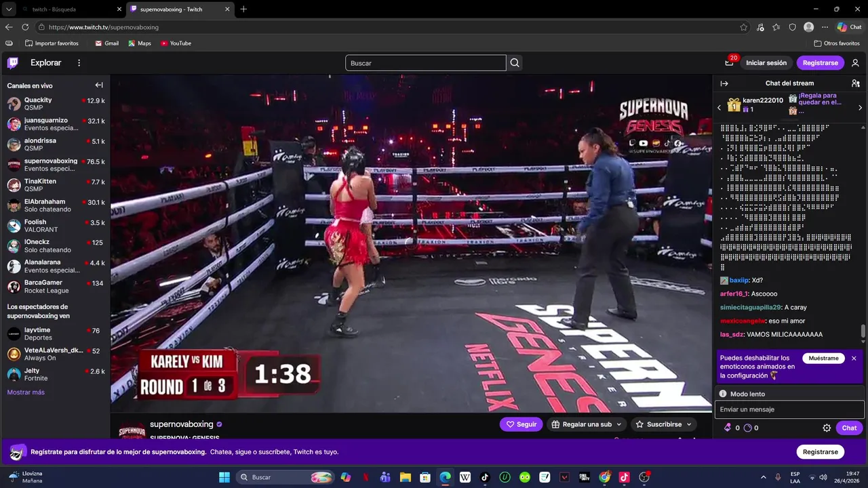Open the ElAbrahaham channel
The image size is (868, 488).
tap(56, 205)
